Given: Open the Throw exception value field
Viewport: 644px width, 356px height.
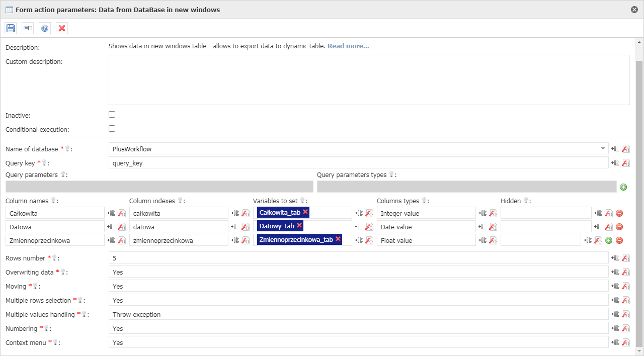Looking at the screenshot, I should coord(358,314).
